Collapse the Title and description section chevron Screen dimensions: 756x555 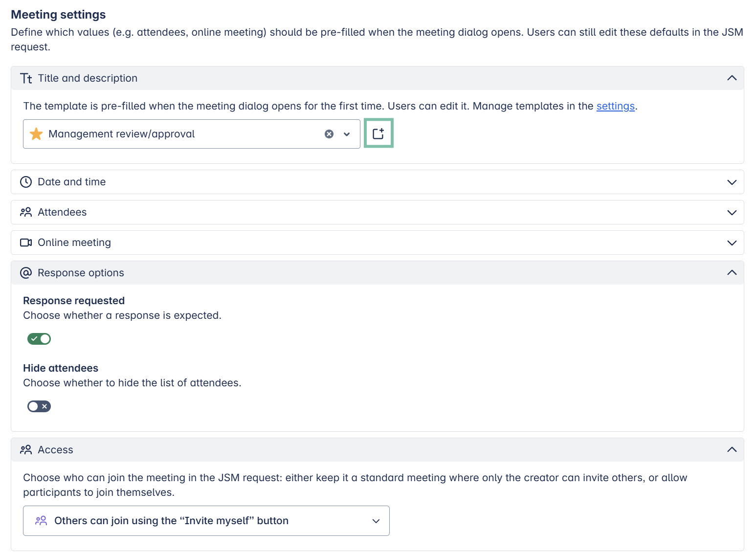click(x=732, y=78)
